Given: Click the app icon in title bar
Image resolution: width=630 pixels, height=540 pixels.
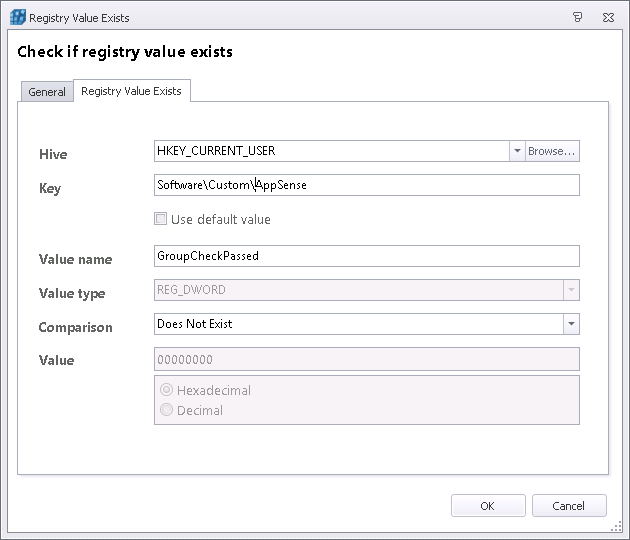Looking at the screenshot, I should pos(17,17).
